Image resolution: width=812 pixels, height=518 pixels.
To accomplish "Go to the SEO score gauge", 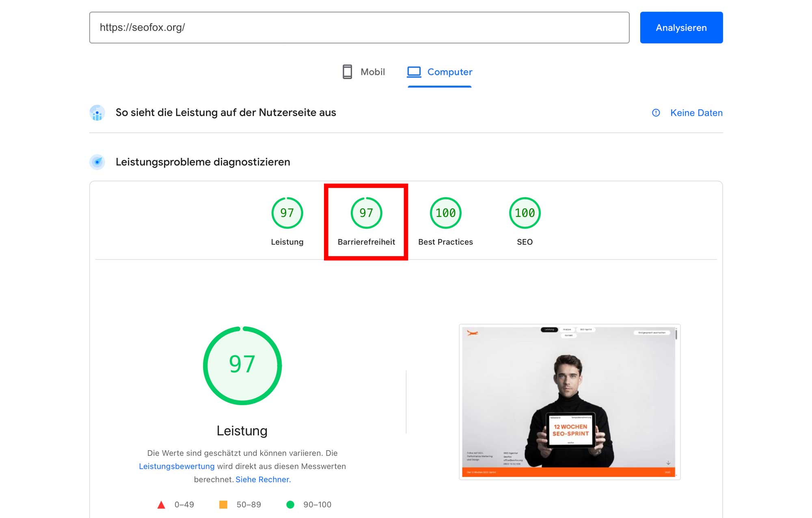I will pos(525,213).
